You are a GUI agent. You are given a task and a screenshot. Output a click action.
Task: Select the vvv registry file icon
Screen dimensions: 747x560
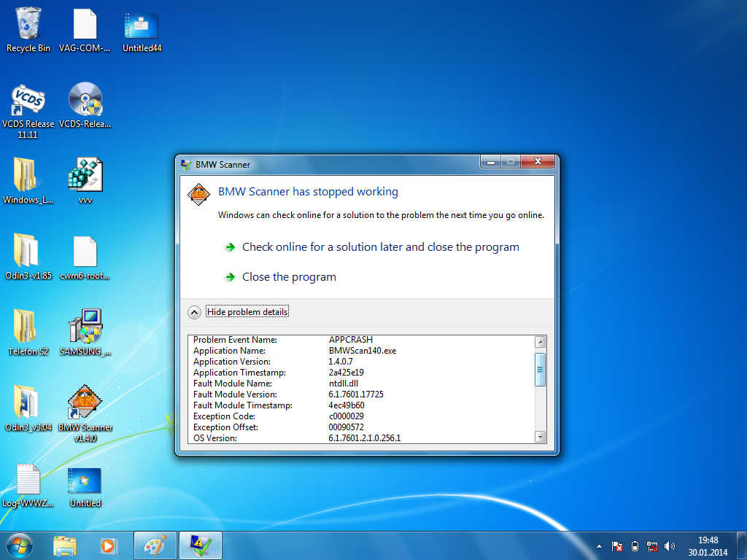(85, 181)
